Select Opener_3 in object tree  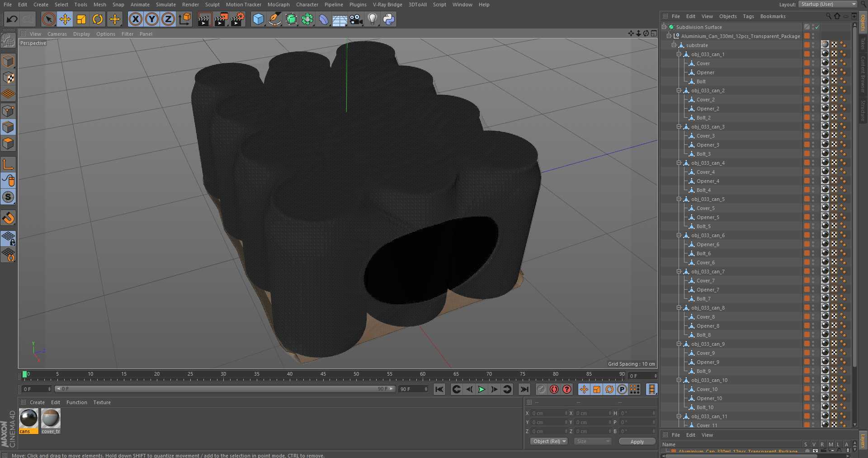[708, 145]
